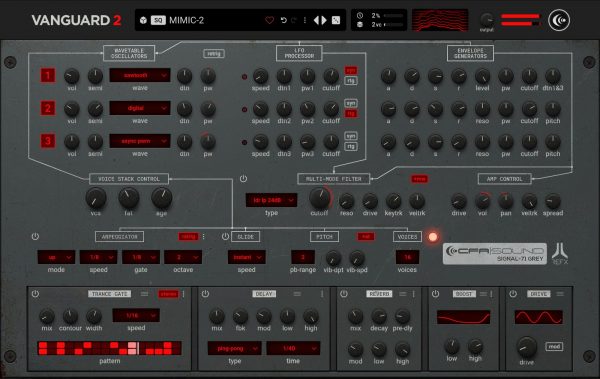Toggle the trance gate power icon
600x379 pixels.
[x=35, y=294]
